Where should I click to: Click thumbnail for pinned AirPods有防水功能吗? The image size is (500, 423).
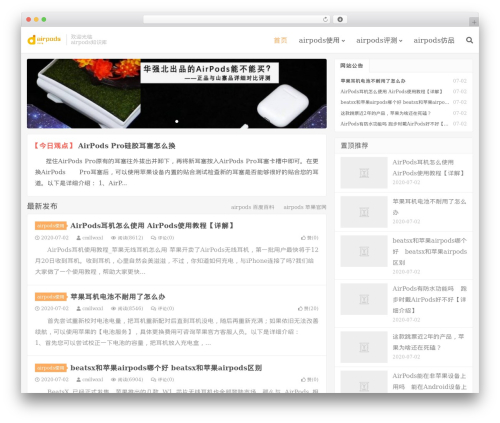[x=364, y=299]
